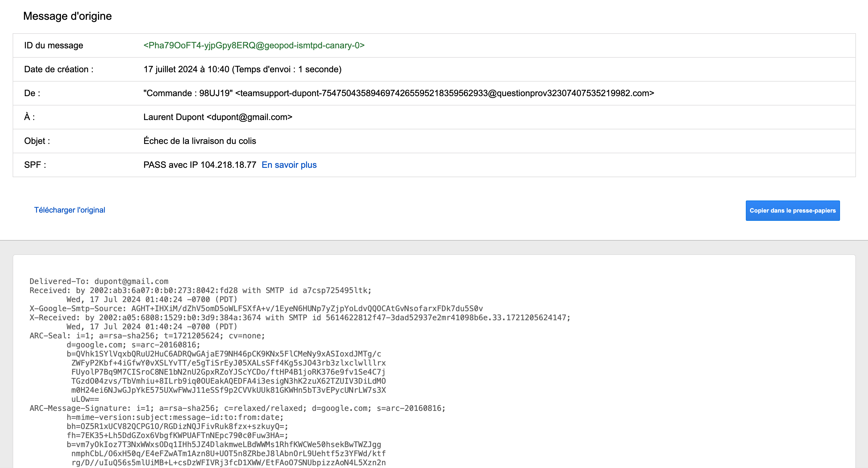
Task: Click the 'X-Google-Smtp-Source' header line
Action: pos(256,308)
